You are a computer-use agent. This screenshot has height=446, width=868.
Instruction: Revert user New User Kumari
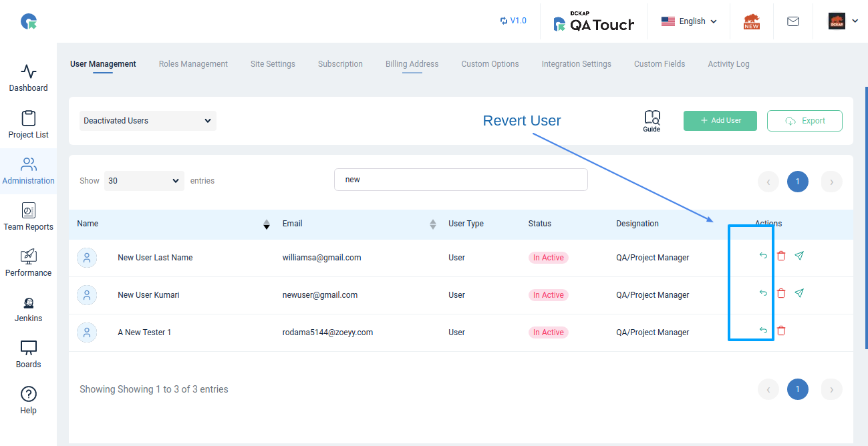pos(763,293)
